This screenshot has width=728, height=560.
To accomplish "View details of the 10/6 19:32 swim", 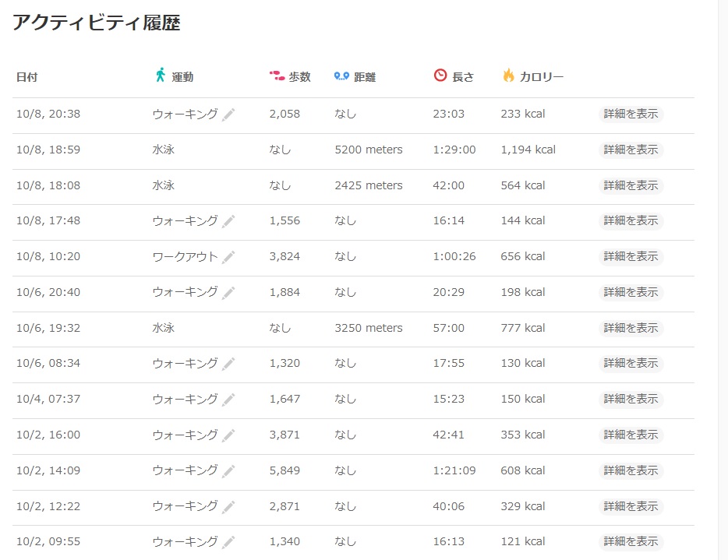I will tap(631, 328).
